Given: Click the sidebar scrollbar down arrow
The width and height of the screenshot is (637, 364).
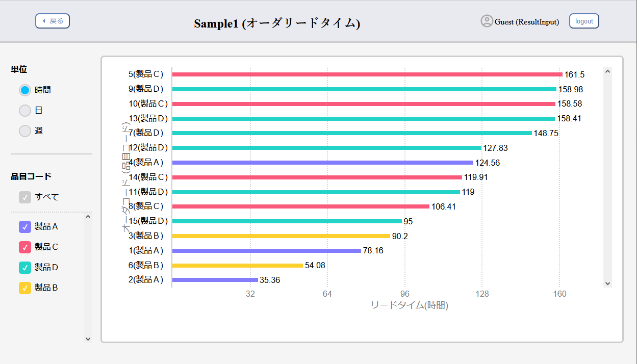Looking at the screenshot, I should pos(88,338).
